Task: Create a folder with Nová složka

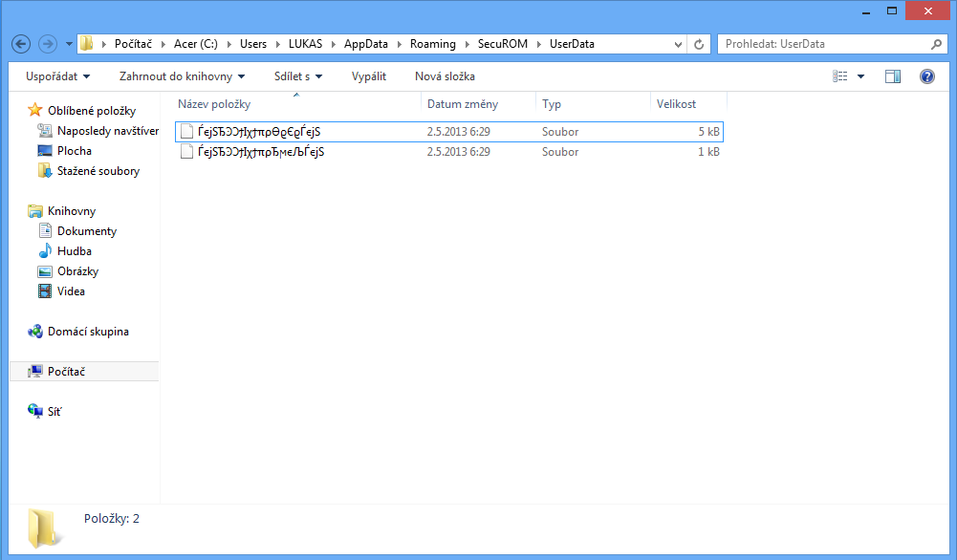Action: point(445,76)
